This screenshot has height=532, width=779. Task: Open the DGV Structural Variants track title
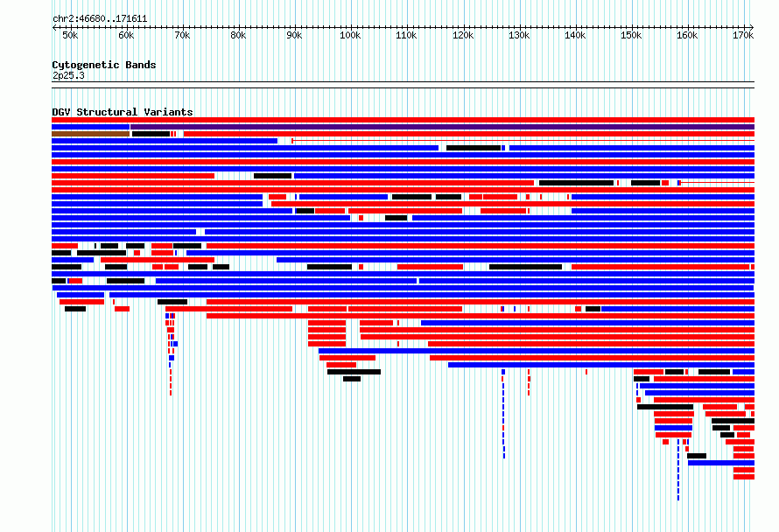[x=123, y=112]
